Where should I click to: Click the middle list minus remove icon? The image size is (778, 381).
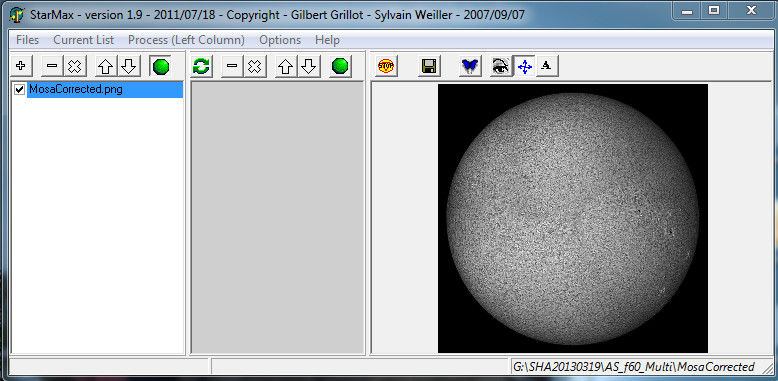pos(232,66)
